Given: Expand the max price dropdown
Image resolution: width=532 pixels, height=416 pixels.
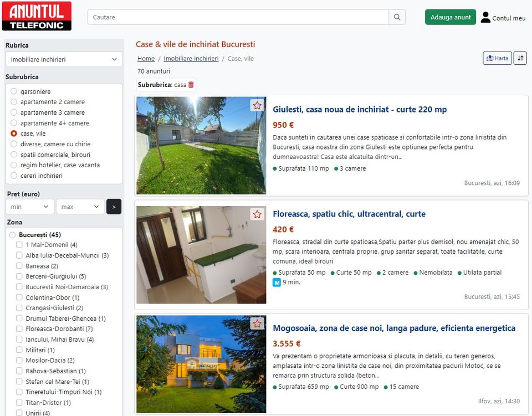Looking at the screenshot, I should tap(80, 207).
